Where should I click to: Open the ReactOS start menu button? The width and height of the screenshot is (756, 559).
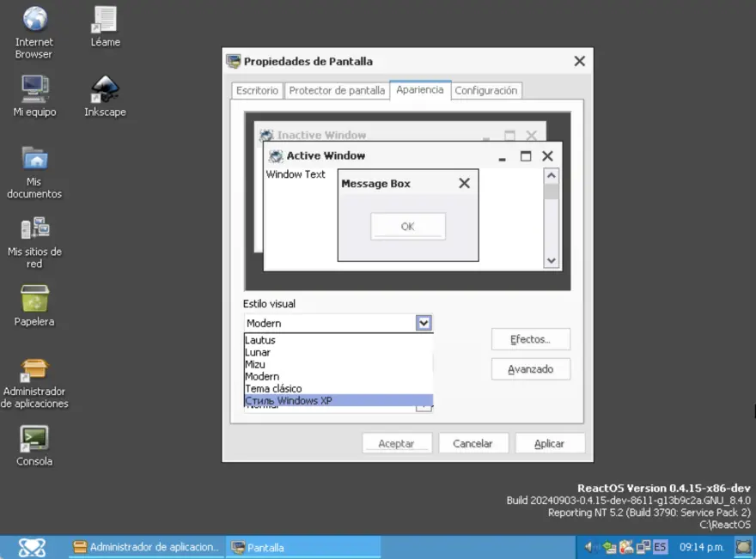32,548
